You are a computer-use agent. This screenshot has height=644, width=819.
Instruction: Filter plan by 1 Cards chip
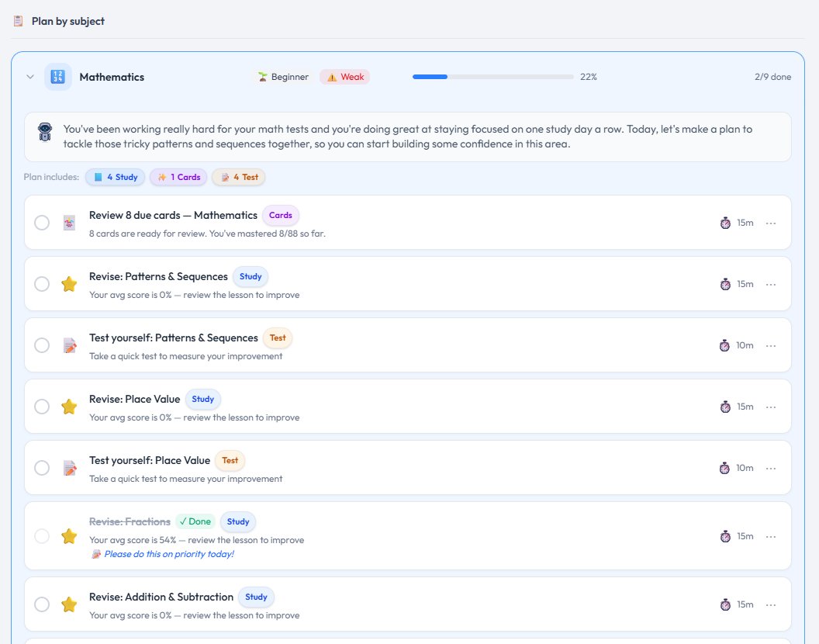click(178, 177)
